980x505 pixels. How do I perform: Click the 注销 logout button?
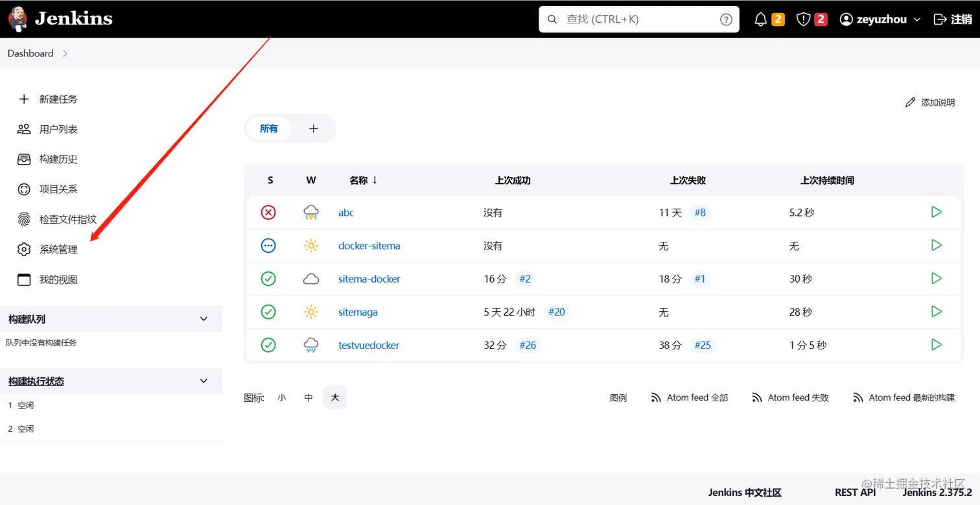(x=952, y=19)
